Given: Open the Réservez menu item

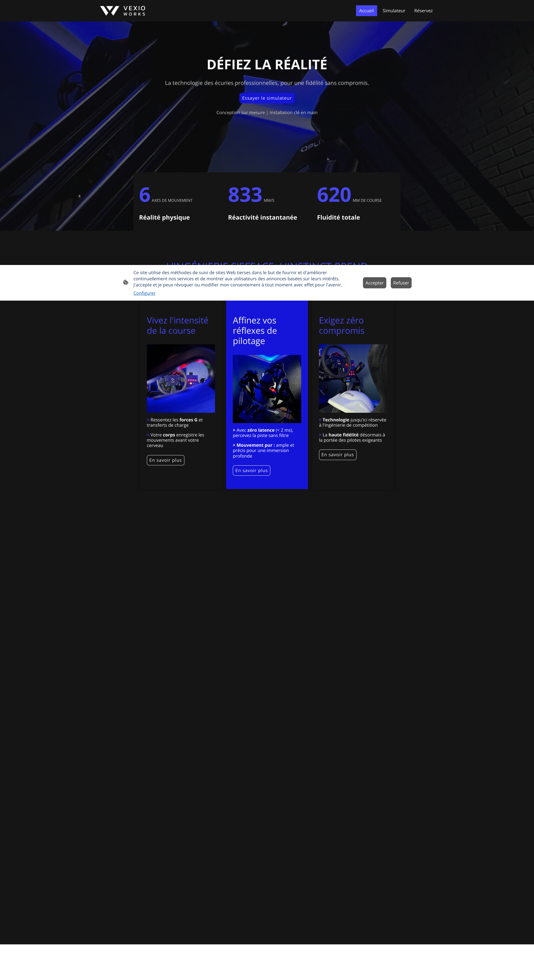Looking at the screenshot, I should tap(423, 11).
